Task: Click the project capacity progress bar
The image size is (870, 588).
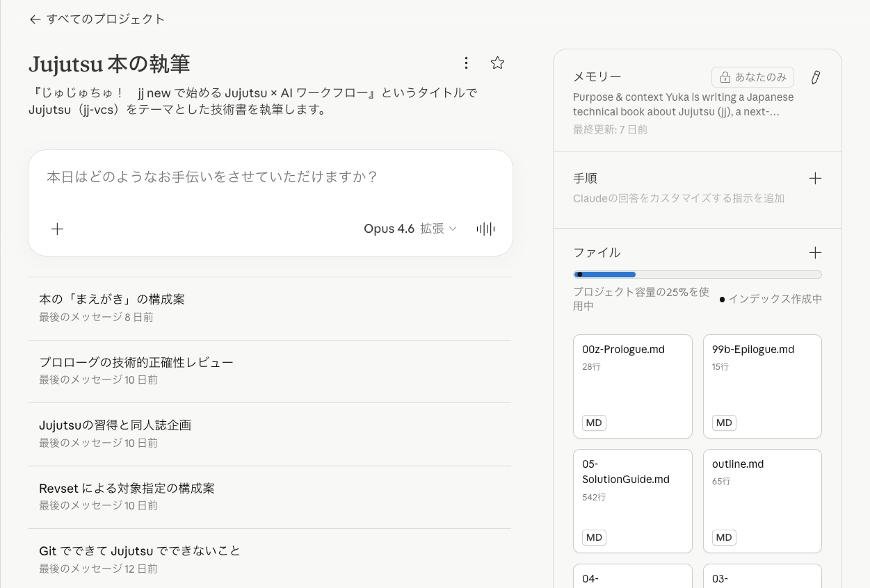Action: click(697, 275)
